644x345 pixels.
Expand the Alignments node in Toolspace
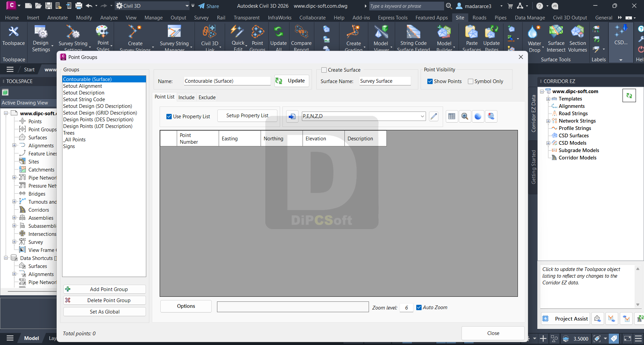pos(14,145)
